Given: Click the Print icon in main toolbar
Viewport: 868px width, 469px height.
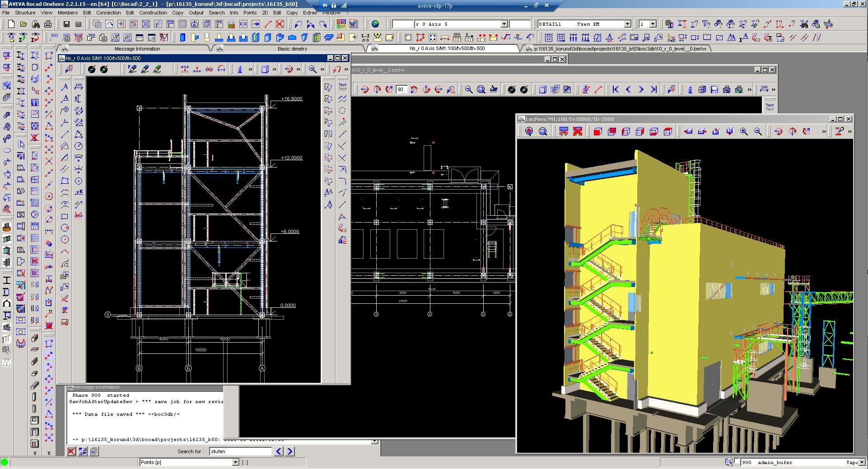Looking at the screenshot, I should tap(48, 24).
